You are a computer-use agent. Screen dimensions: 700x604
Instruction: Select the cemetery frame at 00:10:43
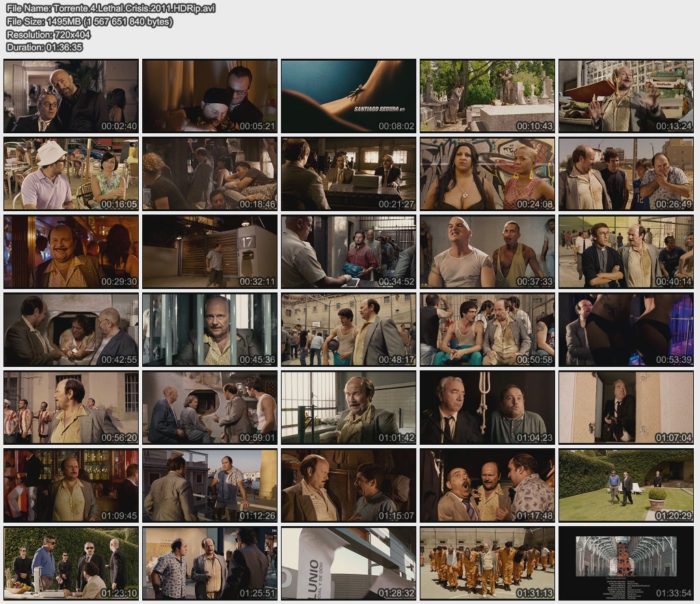[487, 96]
